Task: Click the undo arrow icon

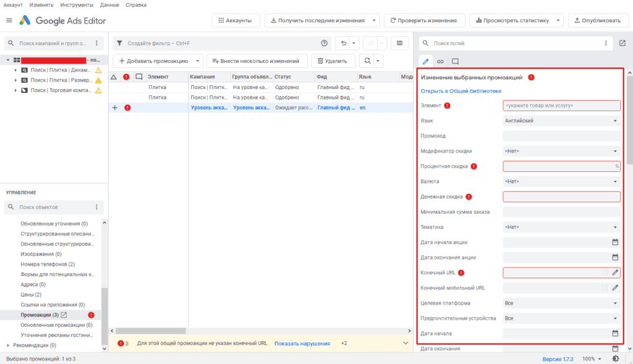Action: pyautogui.click(x=344, y=43)
